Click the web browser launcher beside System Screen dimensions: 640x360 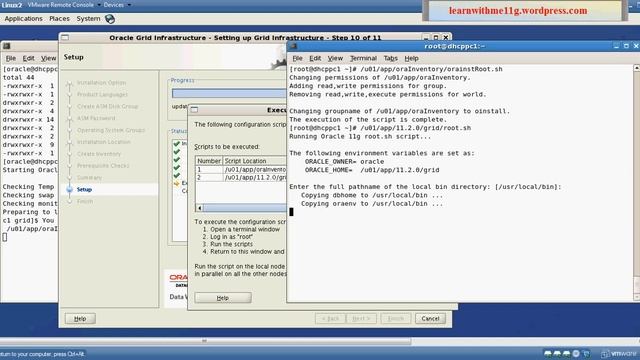coord(110,18)
